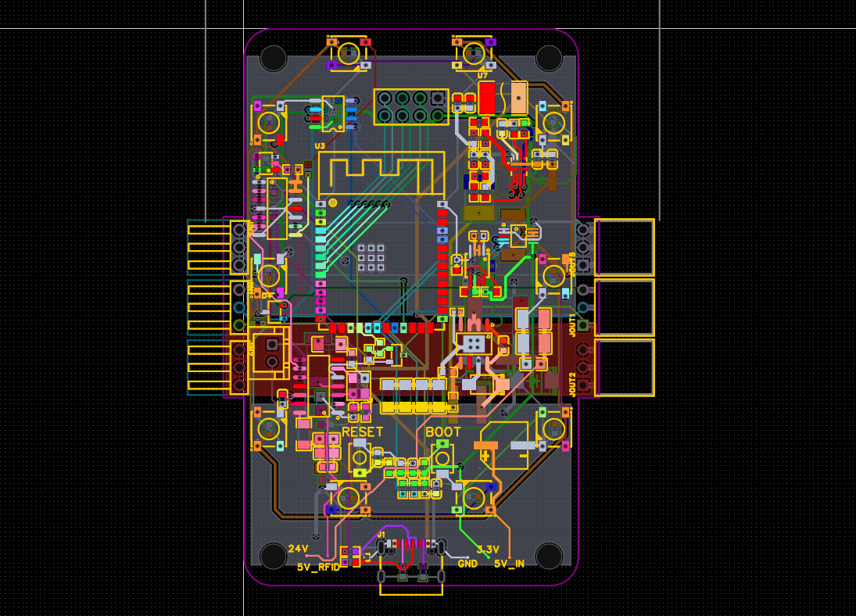Image resolution: width=856 pixels, height=616 pixels.
Task: Select the U7 reference designator
Action: click(482, 76)
